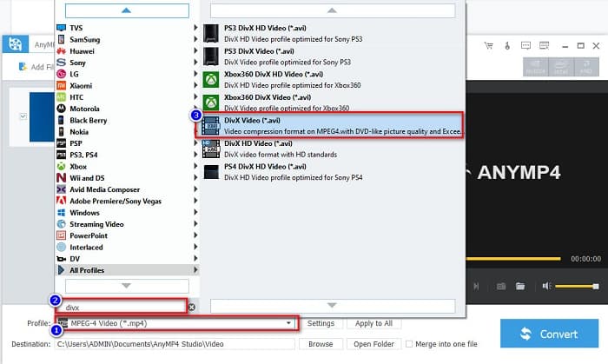The image size is (608, 364).
Task: Click the Apply to All button
Action: click(x=374, y=324)
